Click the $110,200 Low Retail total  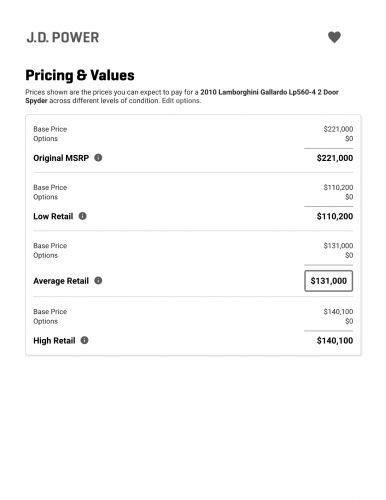point(335,216)
